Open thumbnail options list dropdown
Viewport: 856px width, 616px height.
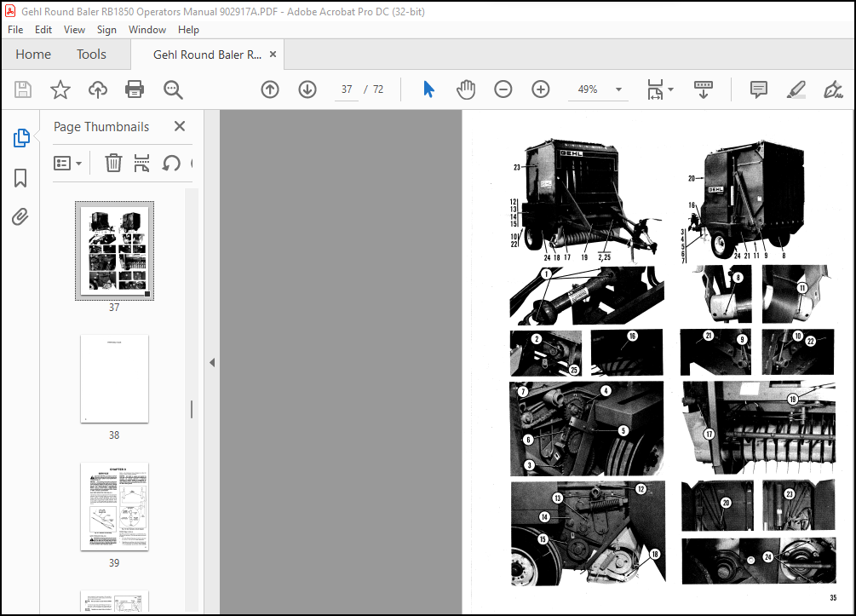coord(67,163)
